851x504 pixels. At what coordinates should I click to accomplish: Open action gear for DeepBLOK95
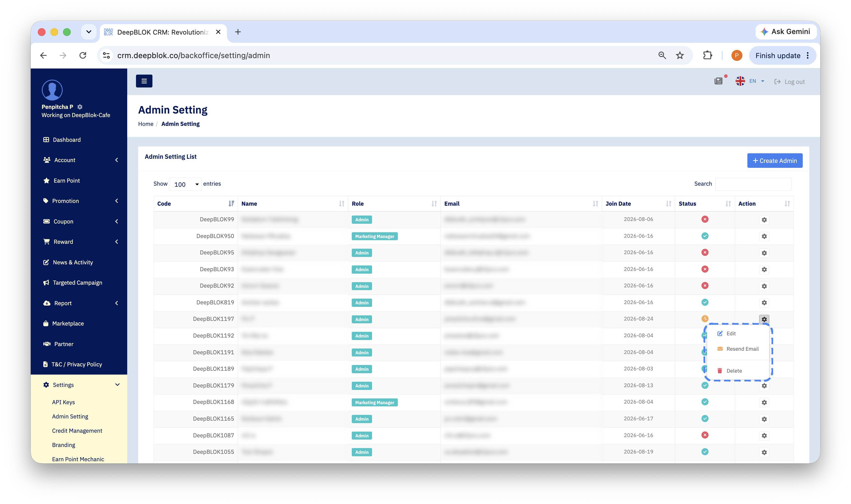[764, 253]
